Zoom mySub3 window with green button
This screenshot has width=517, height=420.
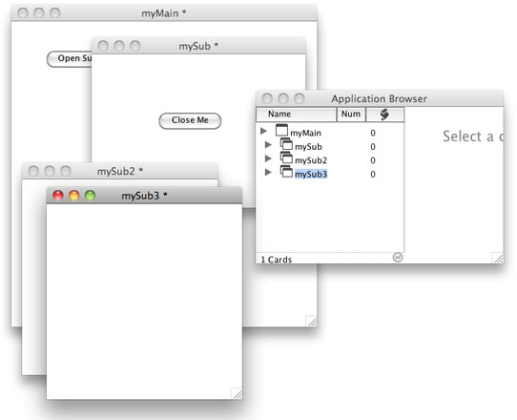90,196
